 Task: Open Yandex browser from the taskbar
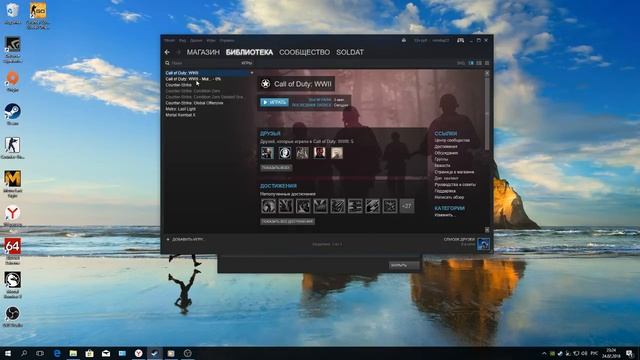point(138,353)
